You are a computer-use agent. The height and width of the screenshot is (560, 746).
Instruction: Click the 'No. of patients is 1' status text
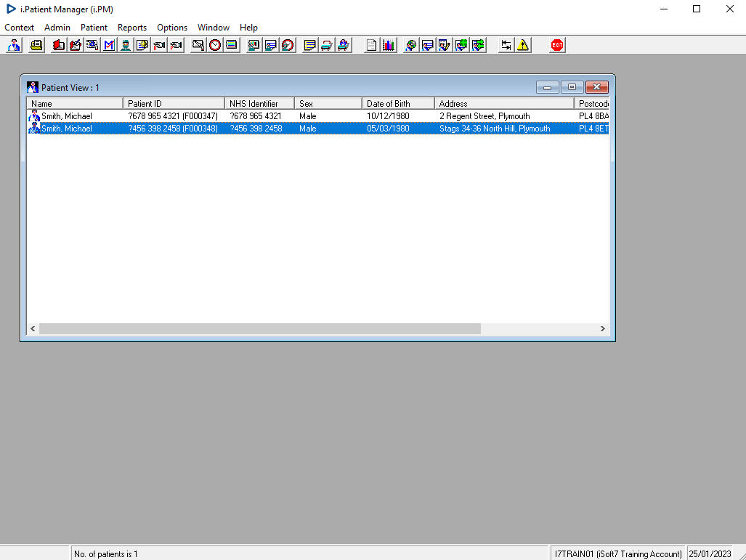[105, 553]
